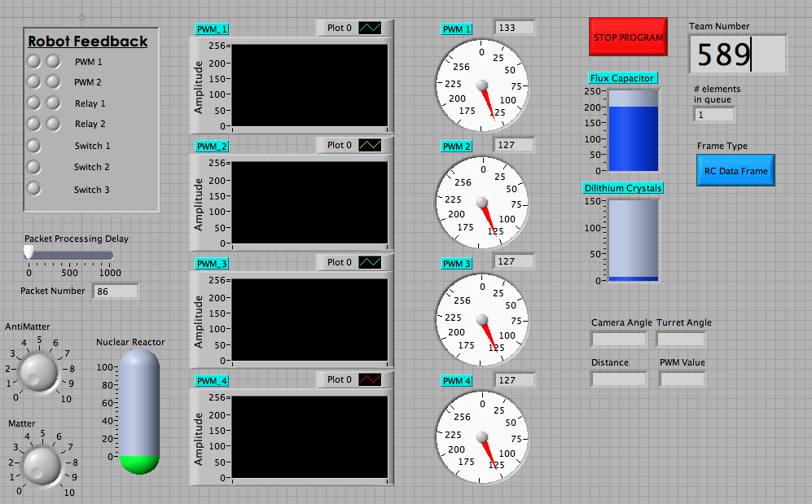This screenshot has width=812, height=504.
Task: Click the PWM_3 green plot line icon
Action: pyautogui.click(x=370, y=262)
